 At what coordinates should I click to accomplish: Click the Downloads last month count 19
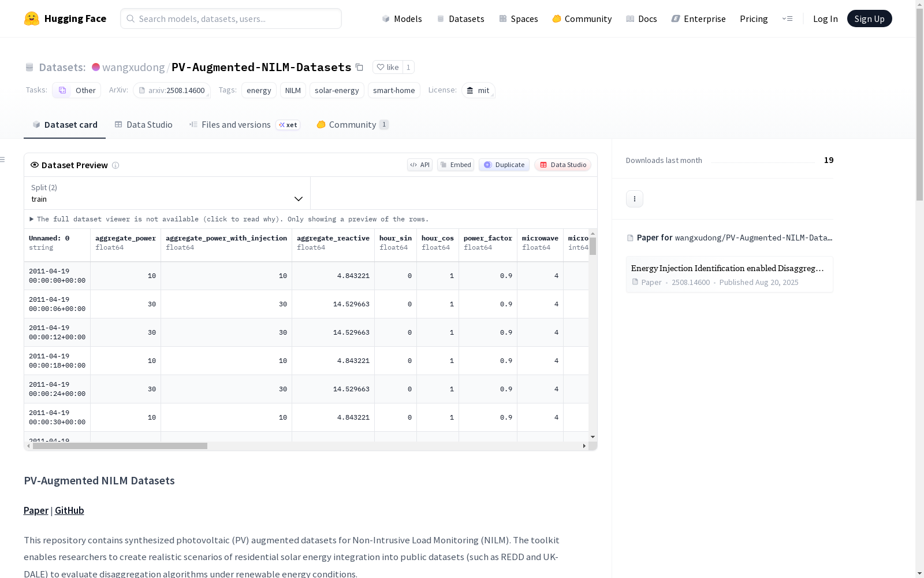829,160
